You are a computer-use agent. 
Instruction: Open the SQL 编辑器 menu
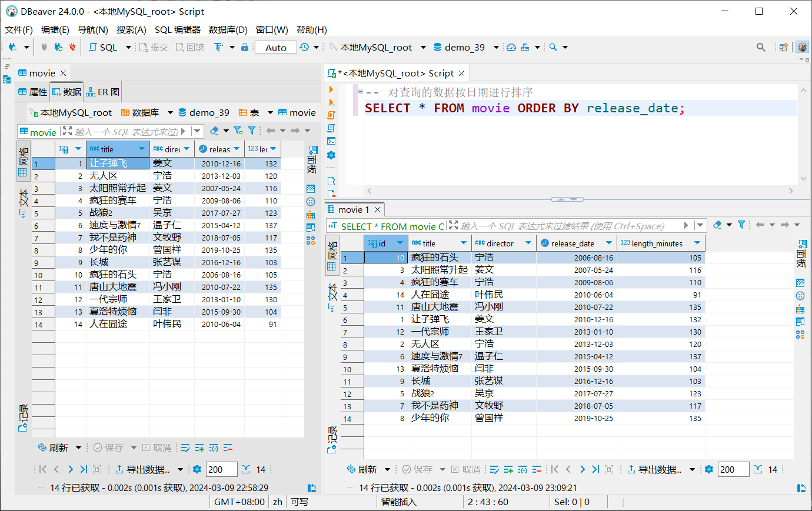point(178,29)
